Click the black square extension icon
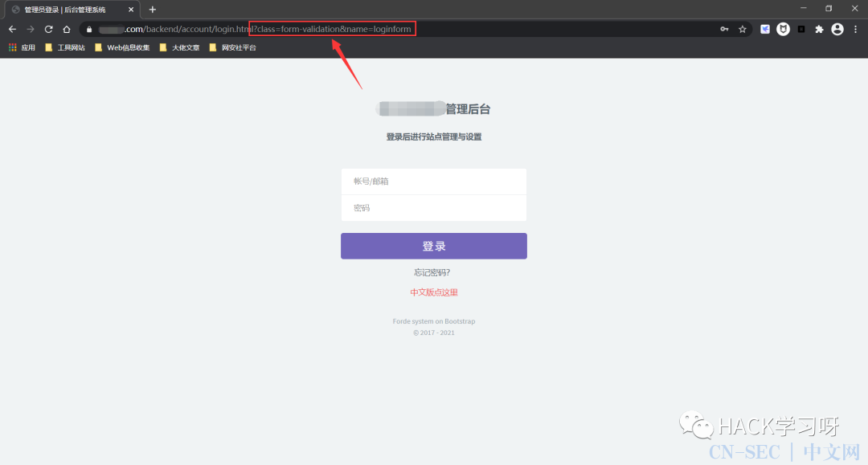The image size is (868, 465). pyautogui.click(x=801, y=29)
